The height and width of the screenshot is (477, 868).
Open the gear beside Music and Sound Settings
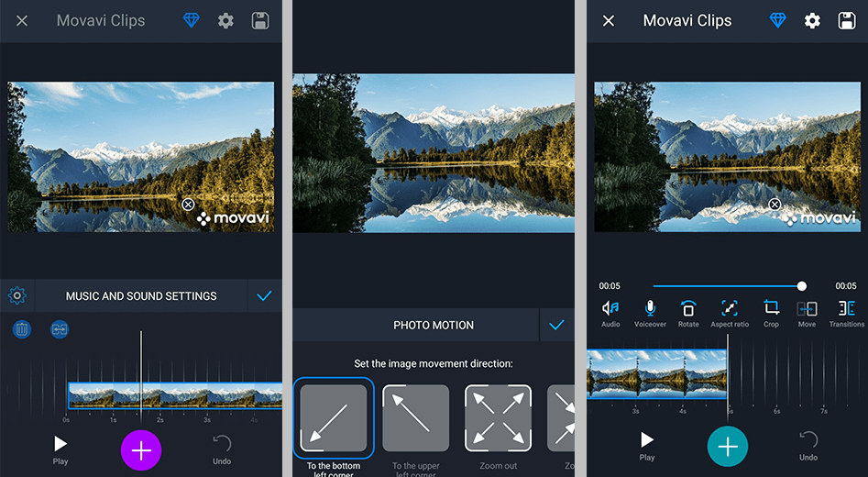tap(16, 296)
